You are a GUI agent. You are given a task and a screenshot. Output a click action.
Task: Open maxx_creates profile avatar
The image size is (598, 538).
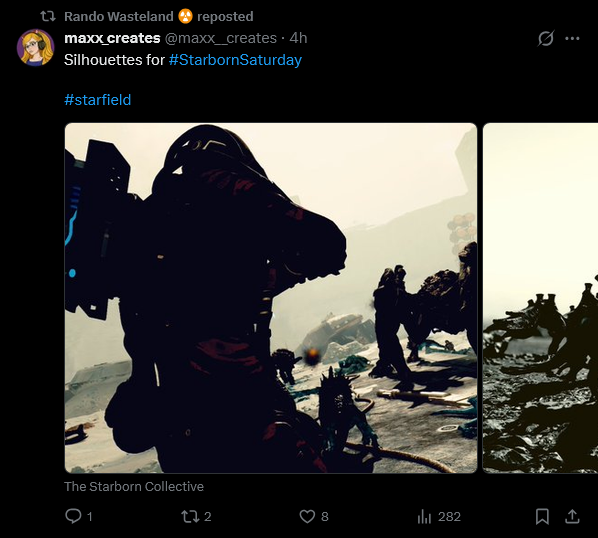pyautogui.click(x=35, y=48)
